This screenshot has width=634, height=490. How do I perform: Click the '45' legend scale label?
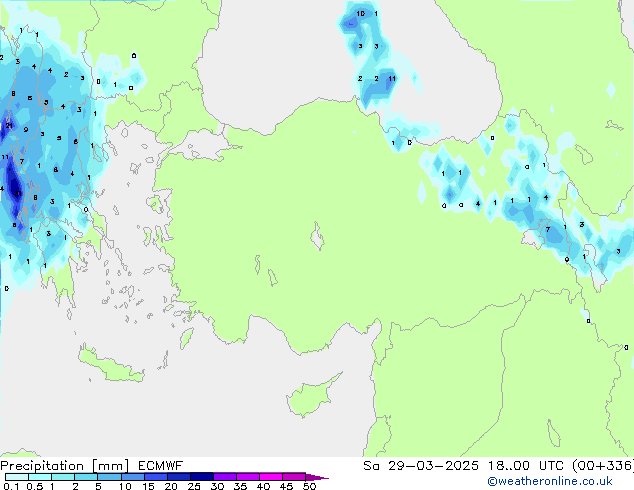coord(286,486)
